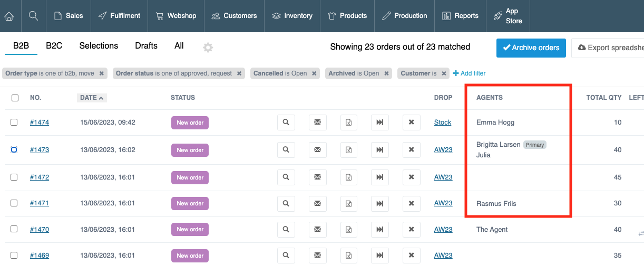Remove the Order type filter
Image resolution: width=644 pixels, height=264 pixels.
pos(102,73)
